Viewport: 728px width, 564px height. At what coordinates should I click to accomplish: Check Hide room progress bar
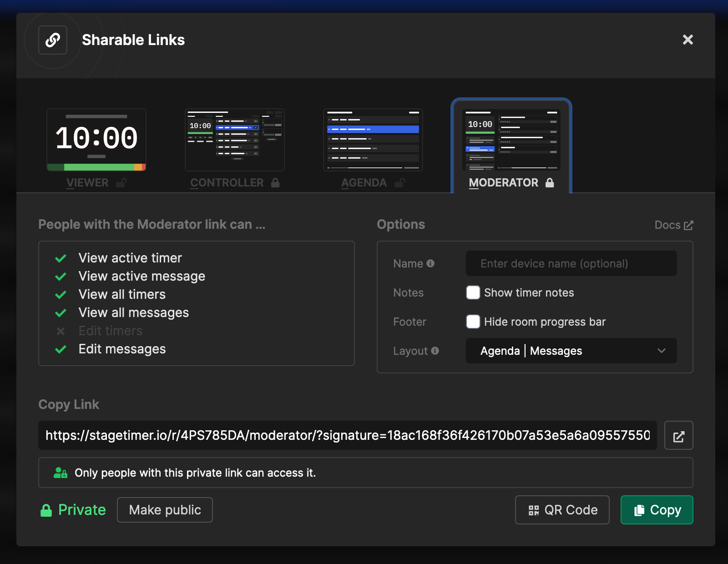pos(473,322)
